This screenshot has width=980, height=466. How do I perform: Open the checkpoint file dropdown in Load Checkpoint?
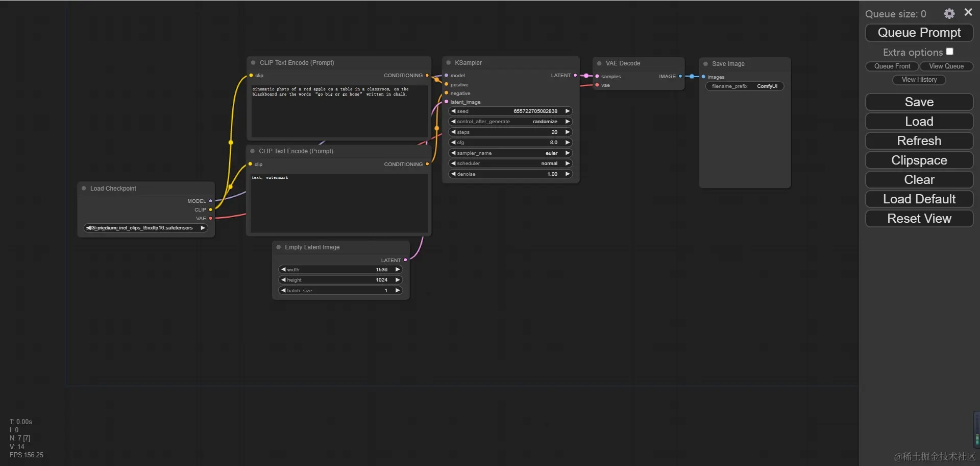145,228
